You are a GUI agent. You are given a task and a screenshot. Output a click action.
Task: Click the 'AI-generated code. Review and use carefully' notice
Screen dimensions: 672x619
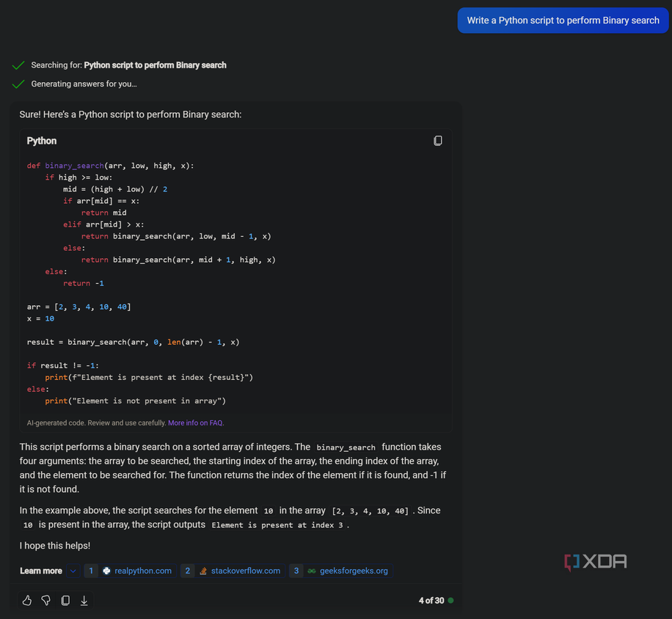pos(96,422)
